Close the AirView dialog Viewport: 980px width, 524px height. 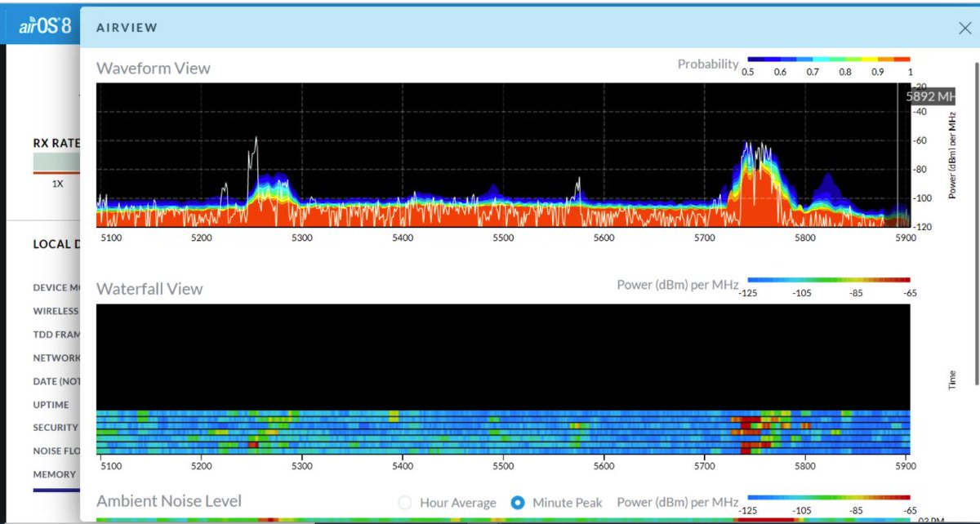pyautogui.click(x=964, y=28)
